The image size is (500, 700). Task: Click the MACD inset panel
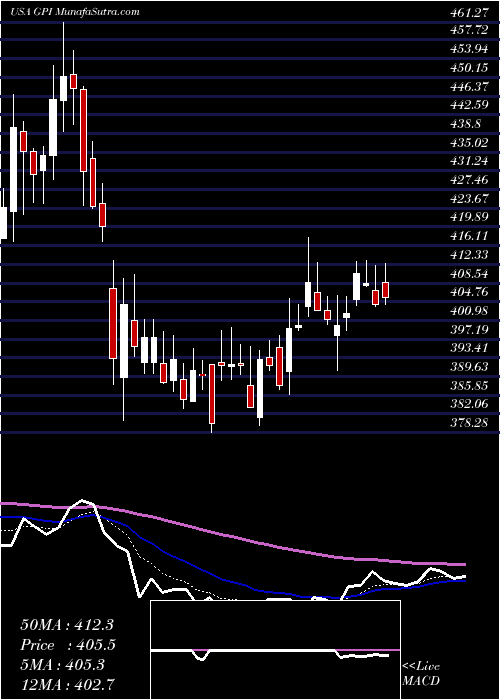276,650
